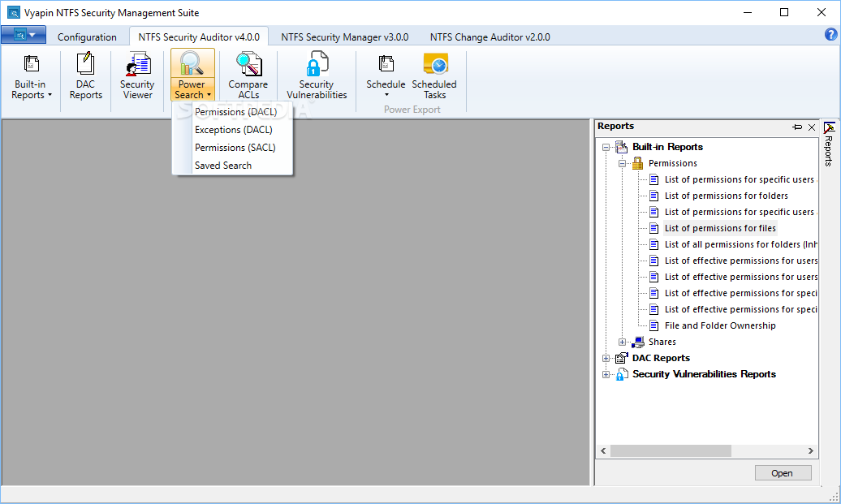Select the Shares tree item
The width and height of the screenshot is (841, 504).
coord(662,342)
